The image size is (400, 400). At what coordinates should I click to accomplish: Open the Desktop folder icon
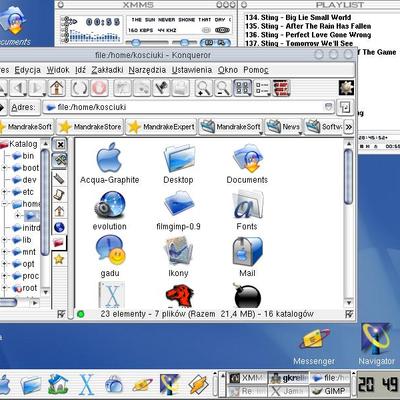[179, 164]
